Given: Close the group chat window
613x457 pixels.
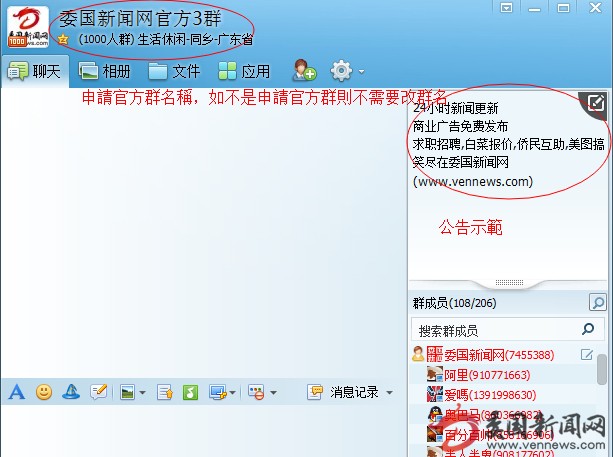Looking at the screenshot, I should tap(595, 7).
